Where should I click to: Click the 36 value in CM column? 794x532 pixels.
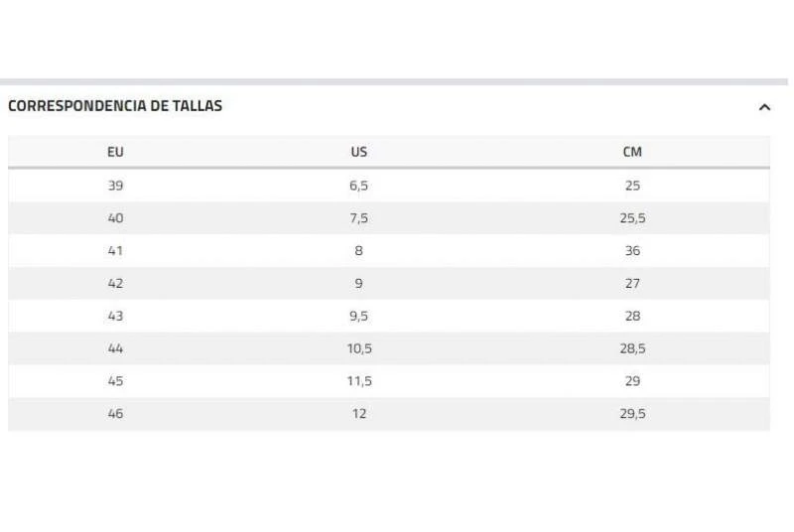tap(632, 251)
